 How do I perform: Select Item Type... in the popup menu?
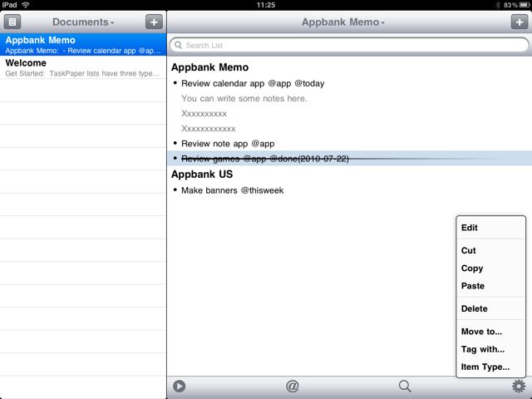pyautogui.click(x=491, y=367)
